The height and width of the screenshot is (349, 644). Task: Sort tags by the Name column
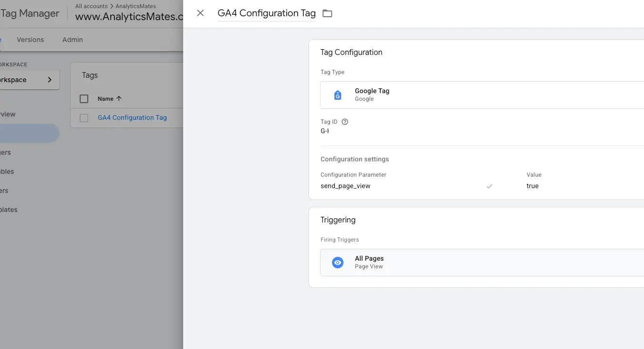point(105,99)
